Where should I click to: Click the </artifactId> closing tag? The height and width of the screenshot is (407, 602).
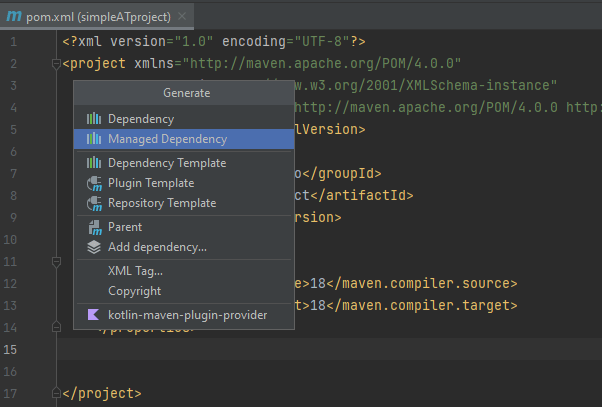pos(362,195)
